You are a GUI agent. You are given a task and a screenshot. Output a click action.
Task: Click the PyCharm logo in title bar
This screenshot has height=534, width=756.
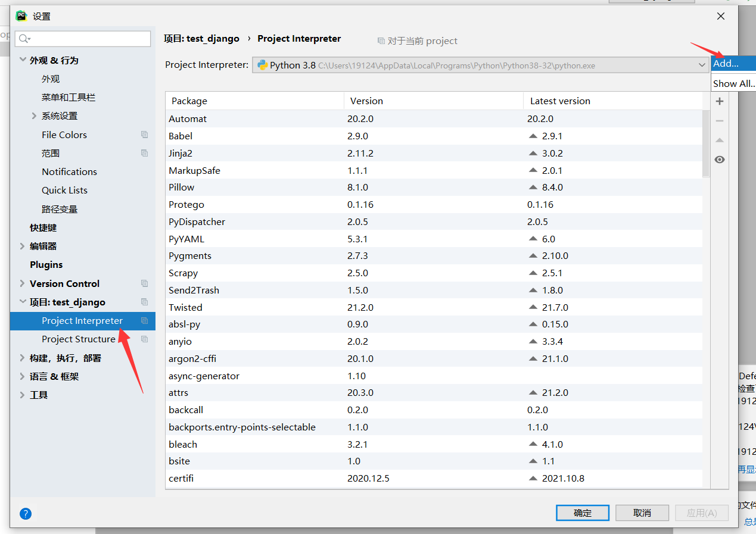21,16
